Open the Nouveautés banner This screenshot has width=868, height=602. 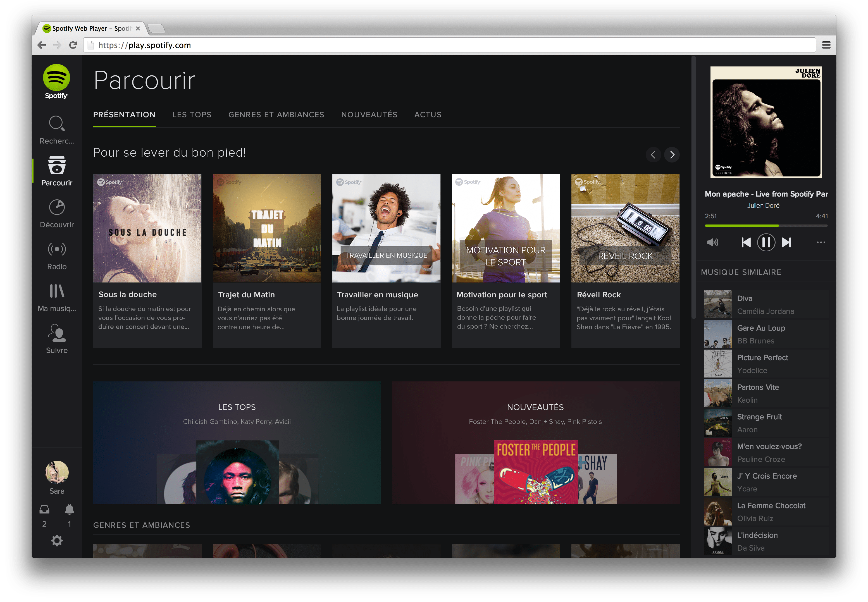pyautogui.click(x=536, y=443)
